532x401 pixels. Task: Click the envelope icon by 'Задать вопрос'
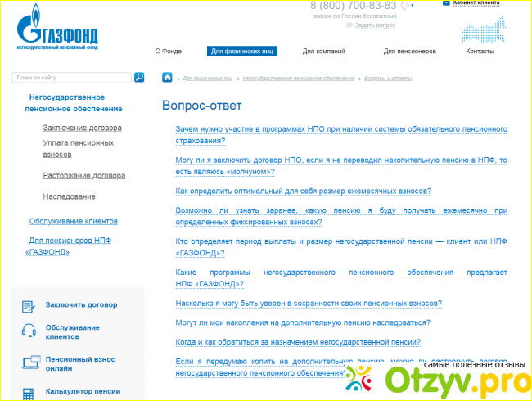[x=348, y=25]
